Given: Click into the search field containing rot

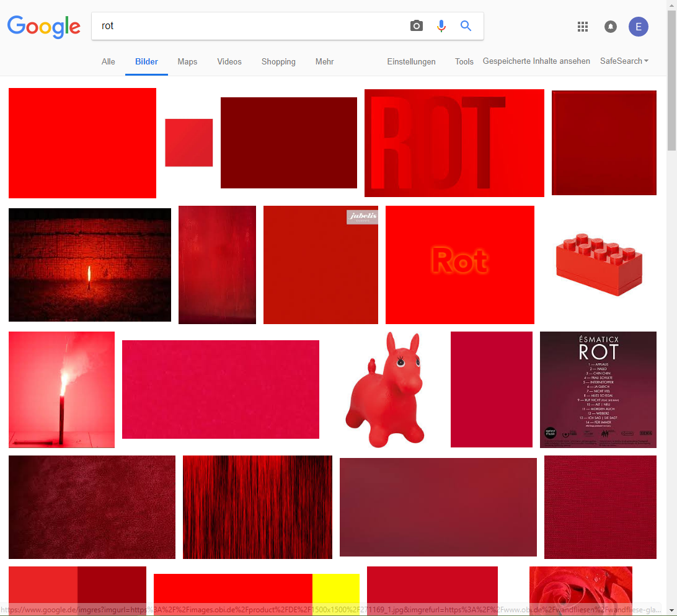Looking at the screenshot, I should click(248, 26).
